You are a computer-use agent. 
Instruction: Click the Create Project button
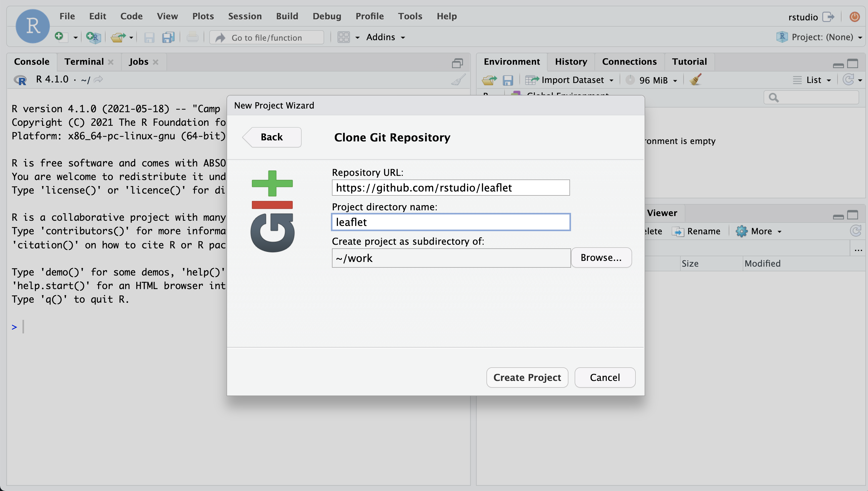(527, 378)
